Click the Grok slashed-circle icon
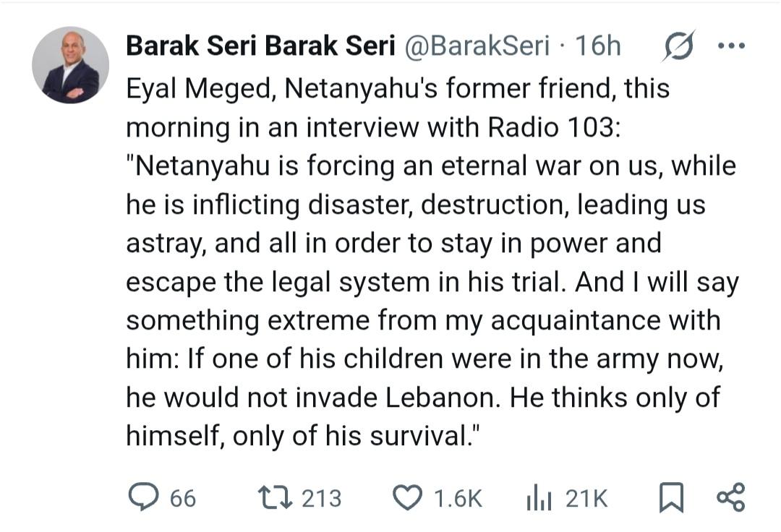This screenshot has width=781, height=532. pyautogui.click(x=679, y=46)
